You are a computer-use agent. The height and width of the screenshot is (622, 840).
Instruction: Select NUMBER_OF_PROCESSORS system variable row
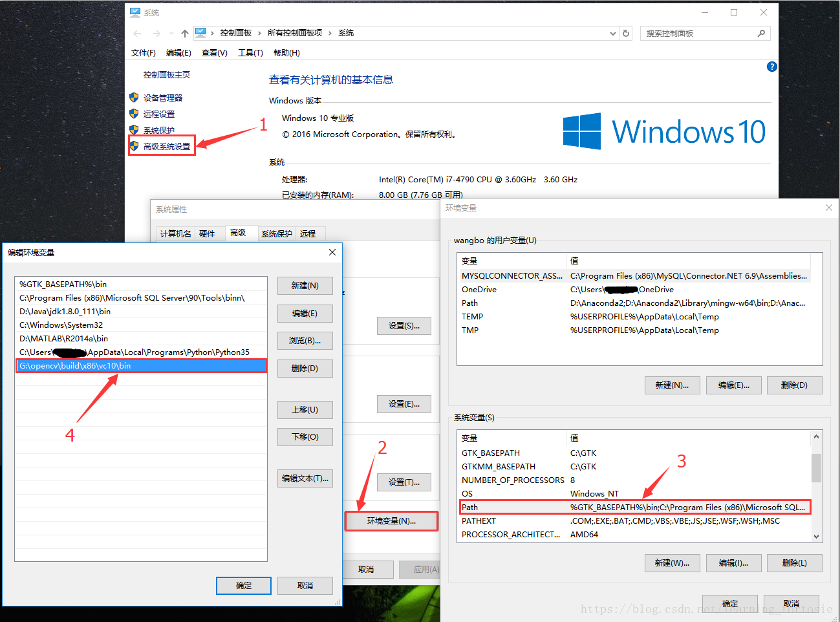[634, 480]
